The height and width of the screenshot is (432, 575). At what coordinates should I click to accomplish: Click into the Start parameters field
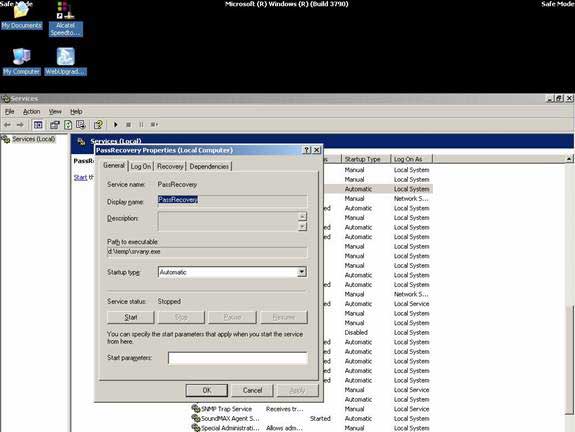238,358
